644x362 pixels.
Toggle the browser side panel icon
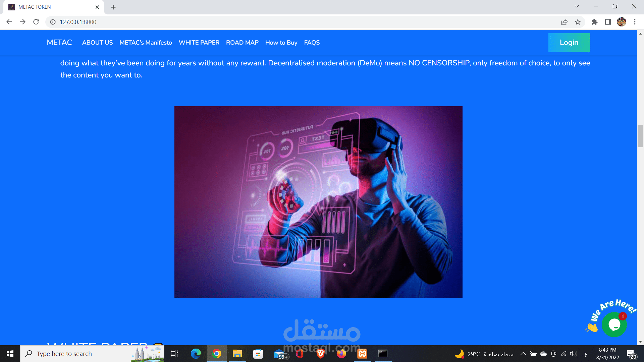[608, 22]
